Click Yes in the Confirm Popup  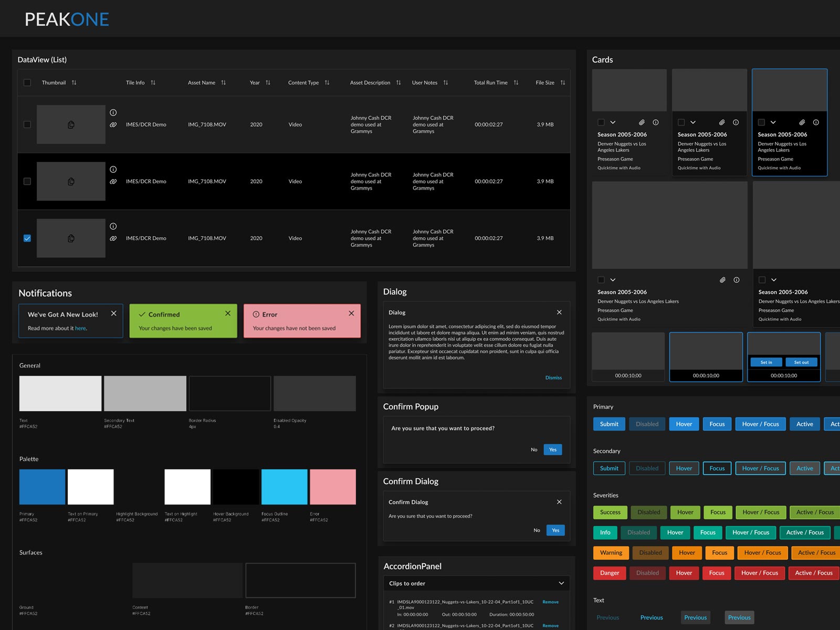tap(552, 449)
